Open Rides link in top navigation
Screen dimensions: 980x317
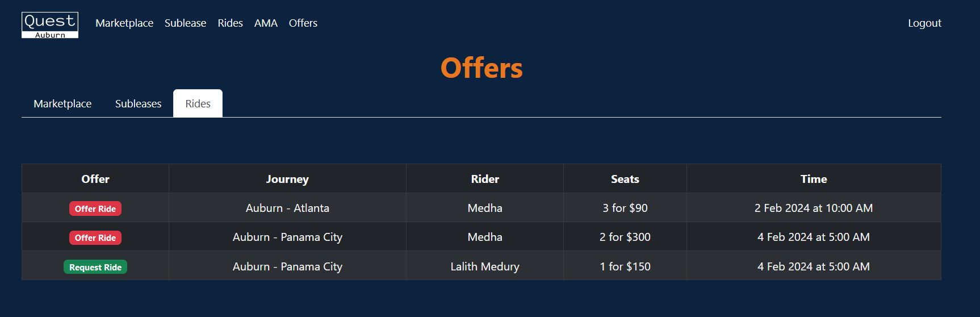click(230, 23)
